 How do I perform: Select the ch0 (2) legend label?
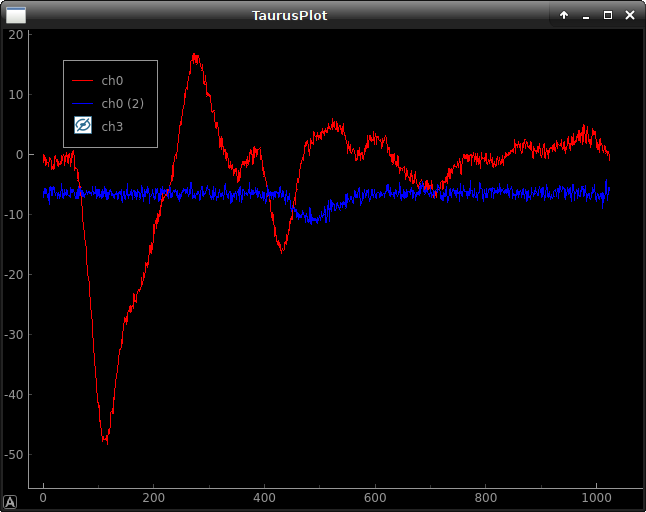pos(123,103)
